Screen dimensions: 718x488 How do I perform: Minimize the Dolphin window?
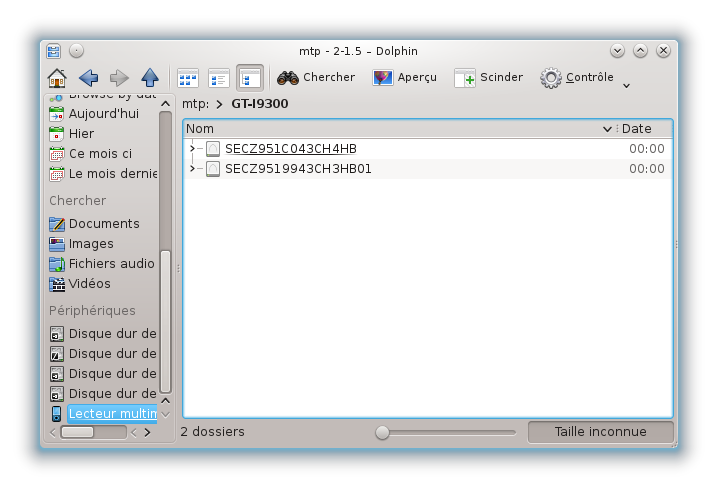point(617,51)
